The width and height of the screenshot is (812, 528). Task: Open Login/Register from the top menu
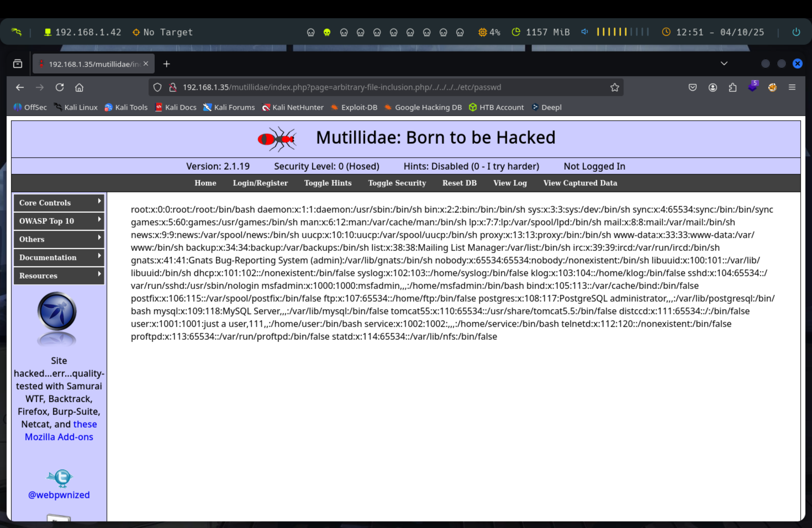pyautogui.click(x=260, y=183)
